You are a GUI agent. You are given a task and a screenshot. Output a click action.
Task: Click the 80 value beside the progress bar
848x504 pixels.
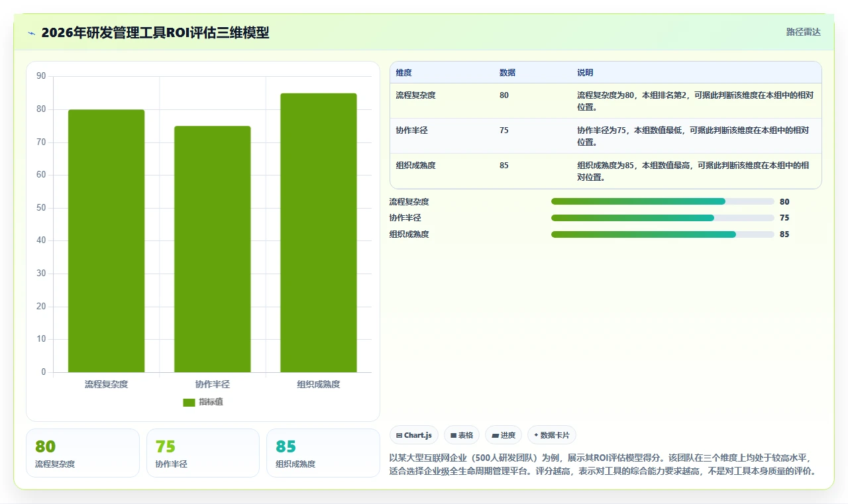[784, 202]
